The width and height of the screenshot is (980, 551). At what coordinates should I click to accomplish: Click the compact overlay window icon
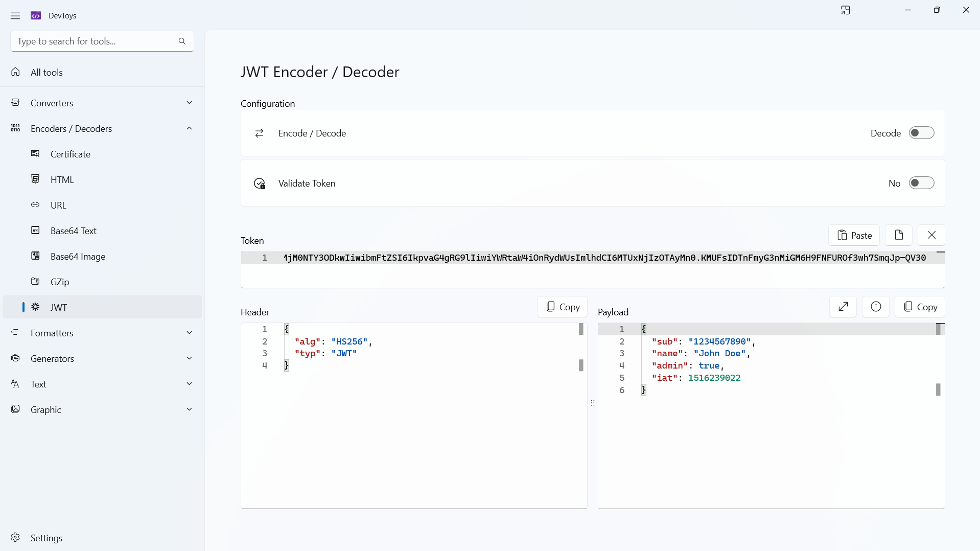[845, 10]
